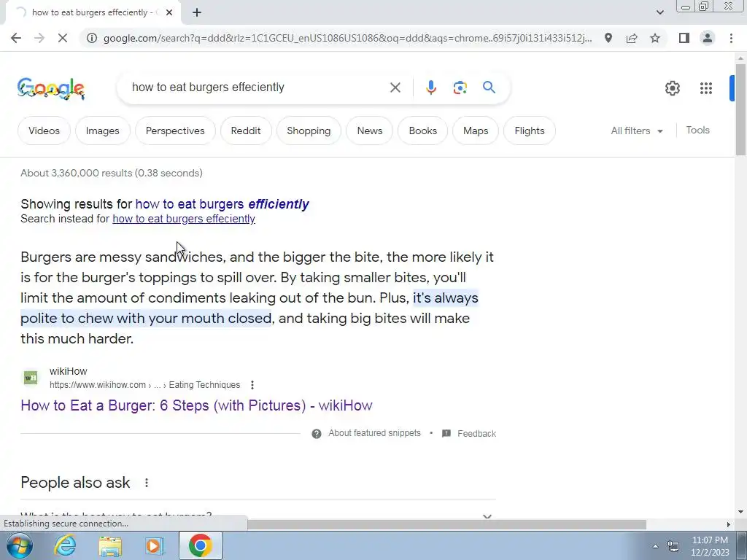Open Windows Media Player on taskbar
Image resolution: width=747 pixels, height=560 pixels.
(x=155, y=545)
